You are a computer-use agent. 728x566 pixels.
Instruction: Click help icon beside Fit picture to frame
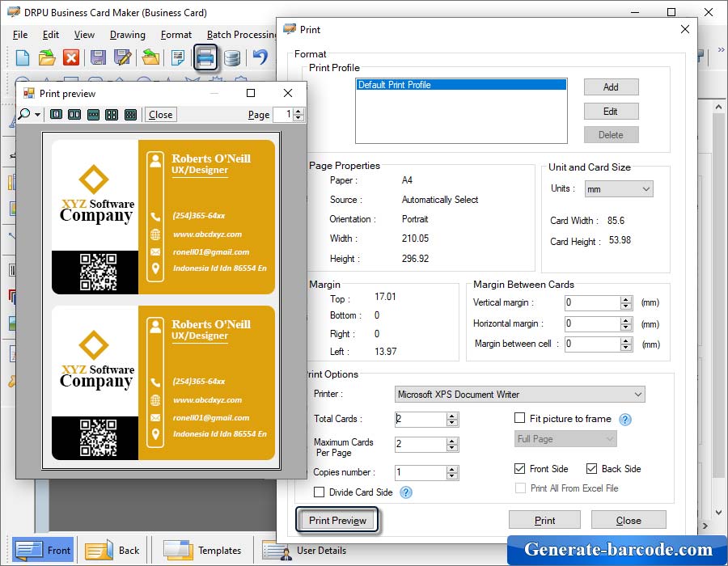625,420
